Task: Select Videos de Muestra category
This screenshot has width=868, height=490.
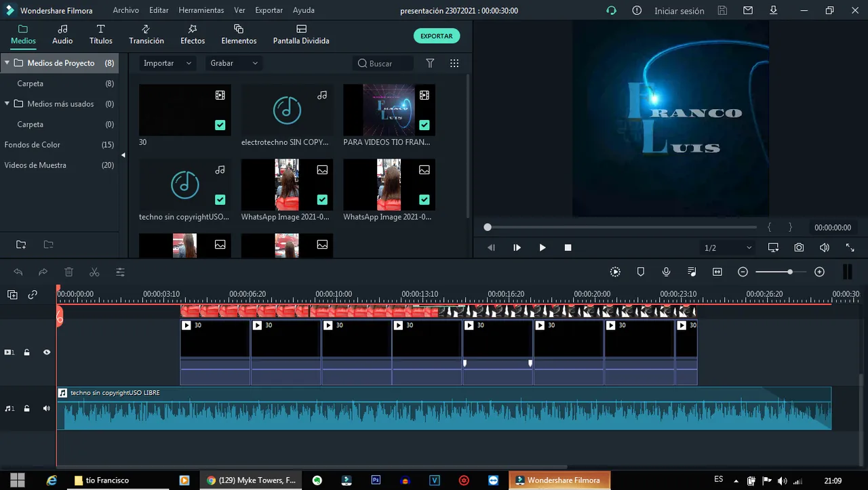Action: tap(35, 165)
